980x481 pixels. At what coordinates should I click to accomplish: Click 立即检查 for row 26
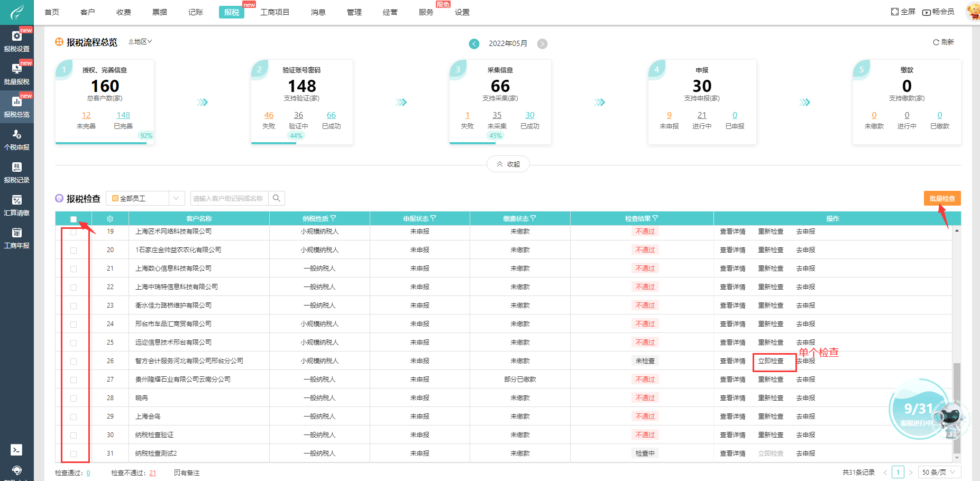click(x=771, y=361)
